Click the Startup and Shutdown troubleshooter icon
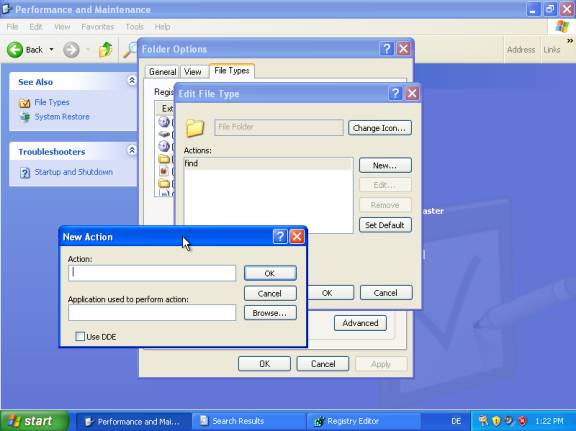This screenshot has width=576, height=431. click(x=25, y=173)
